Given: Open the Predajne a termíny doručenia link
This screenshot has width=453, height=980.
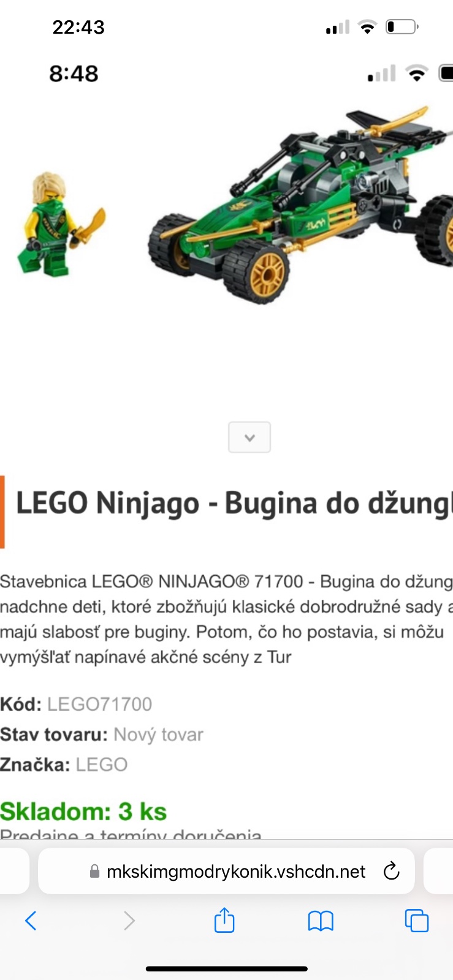Looking at the screenshot, I should point(131,833).
